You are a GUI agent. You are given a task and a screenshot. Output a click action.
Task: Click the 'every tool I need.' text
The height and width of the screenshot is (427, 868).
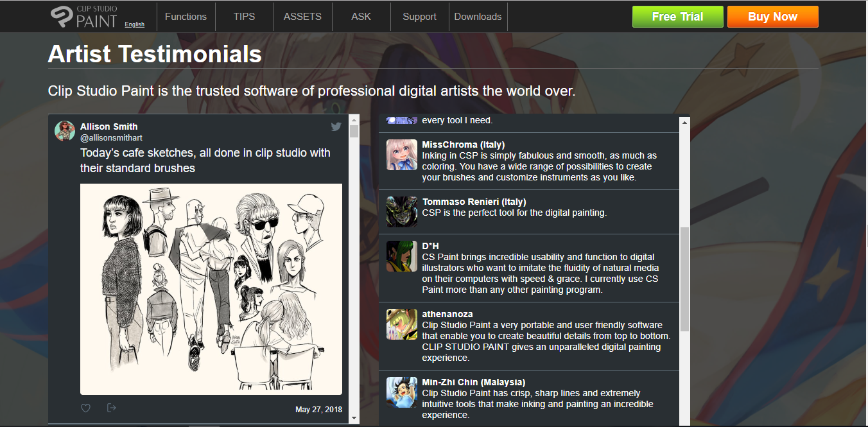[458, 120]
